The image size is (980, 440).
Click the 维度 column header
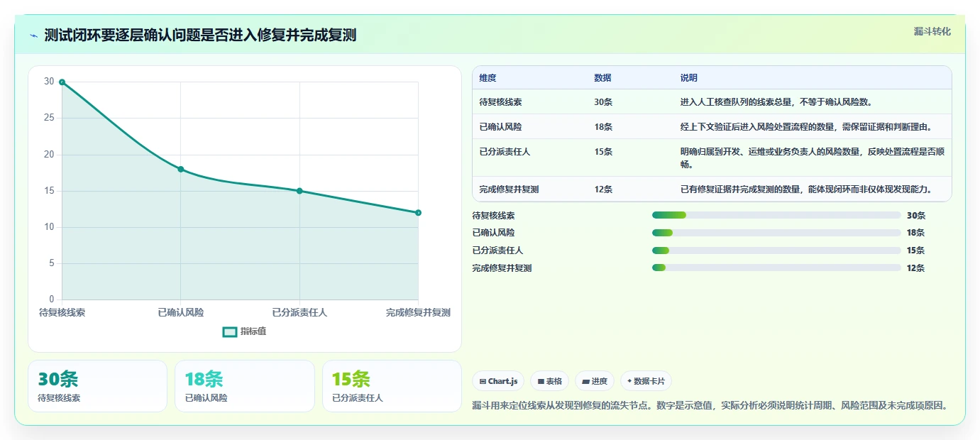[x=488, y=78]
